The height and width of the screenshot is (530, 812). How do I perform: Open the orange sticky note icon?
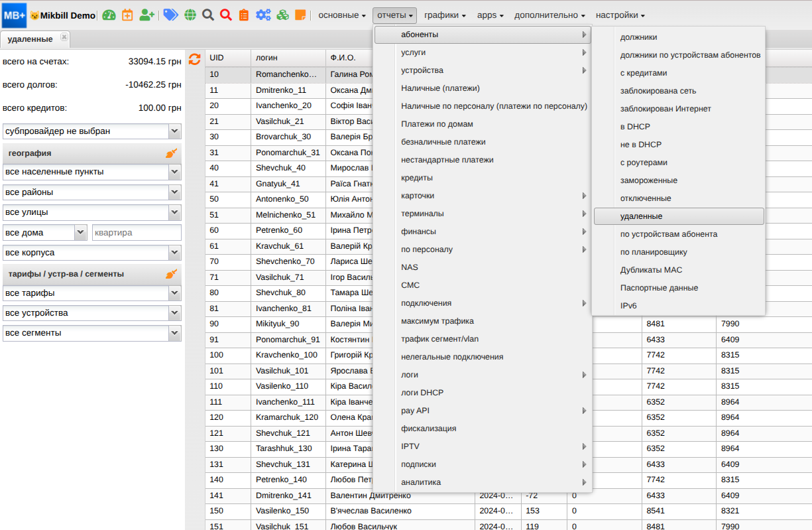coord(300,15)
